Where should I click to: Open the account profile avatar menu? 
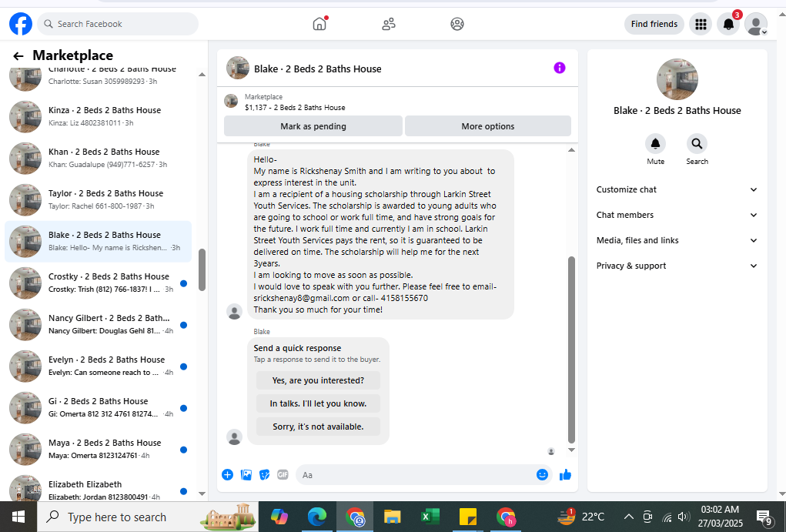pos(756,24)
